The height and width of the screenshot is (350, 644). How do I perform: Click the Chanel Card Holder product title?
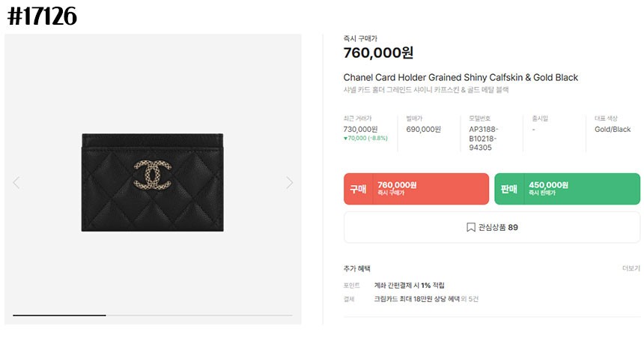coord(461,78)
